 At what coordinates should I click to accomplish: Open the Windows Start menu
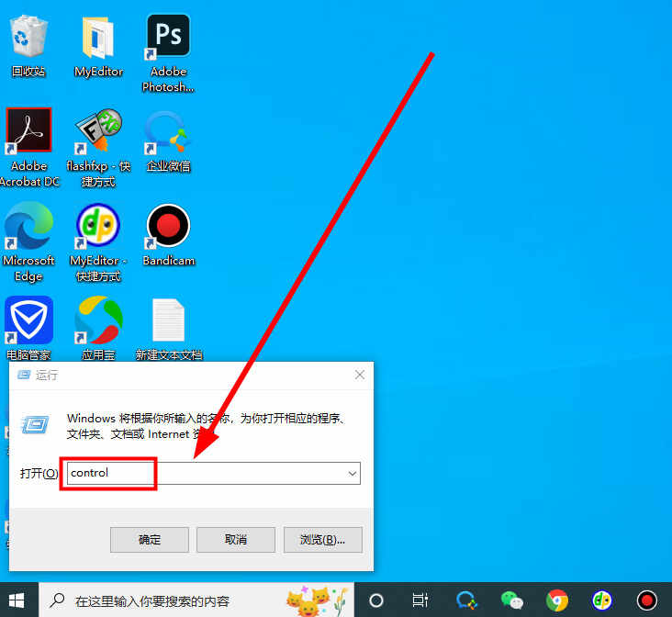[x=18, y=600]
